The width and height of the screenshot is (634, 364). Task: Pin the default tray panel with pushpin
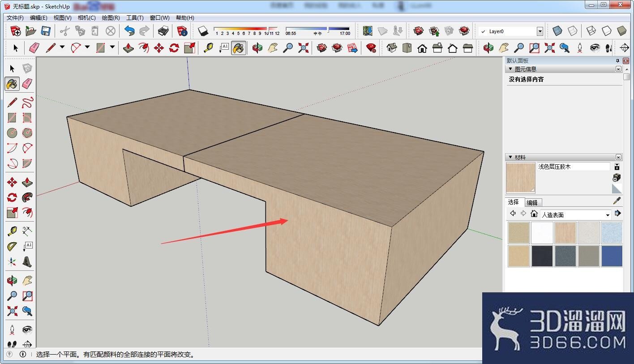click(617, 60)
